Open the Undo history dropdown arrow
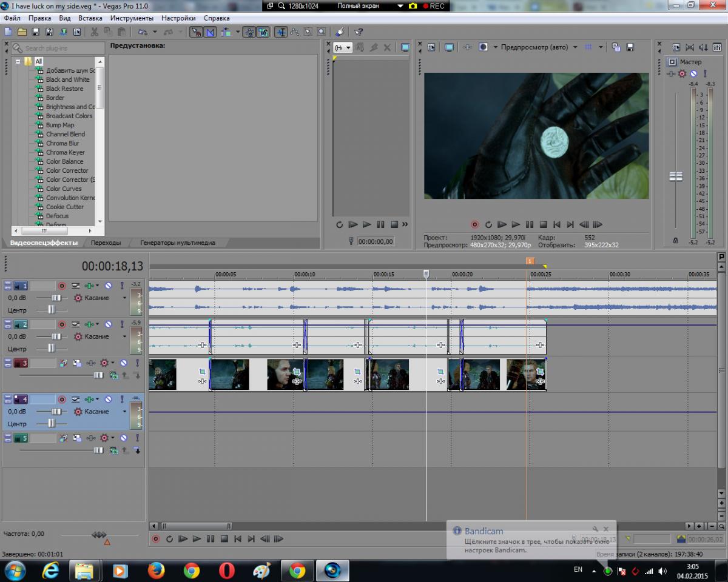728x582 pixels. pos(155,32)
